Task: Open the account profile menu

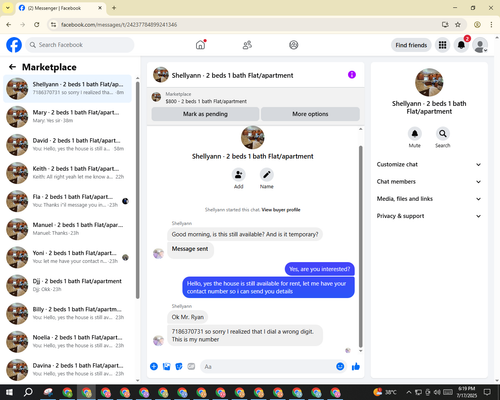Action: [480, 45]
